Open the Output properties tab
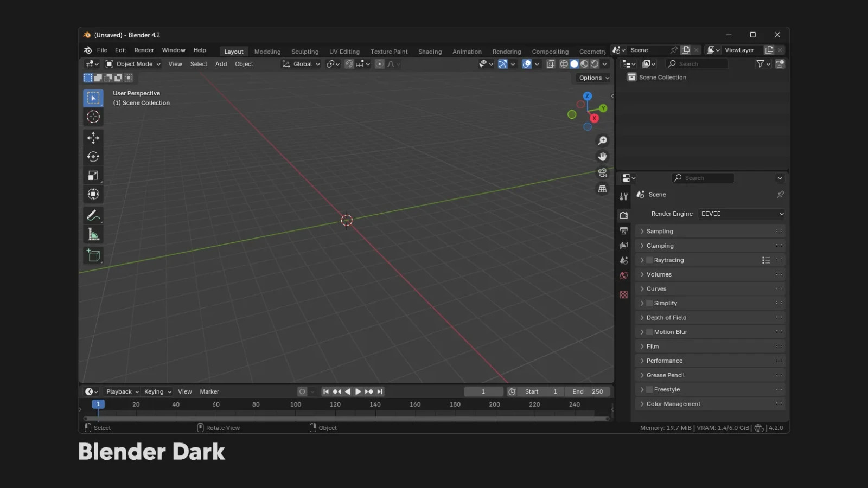Screen dimensions: 868x488 pos(624,230)
